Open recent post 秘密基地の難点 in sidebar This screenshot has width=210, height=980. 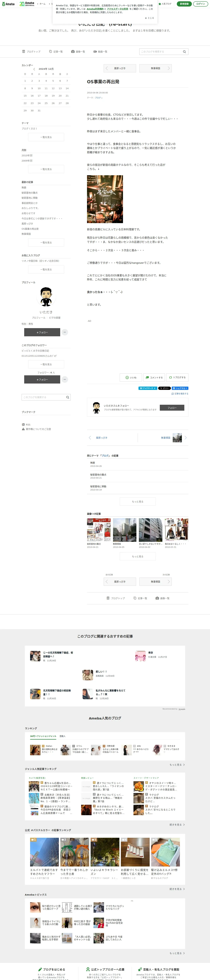30,193
